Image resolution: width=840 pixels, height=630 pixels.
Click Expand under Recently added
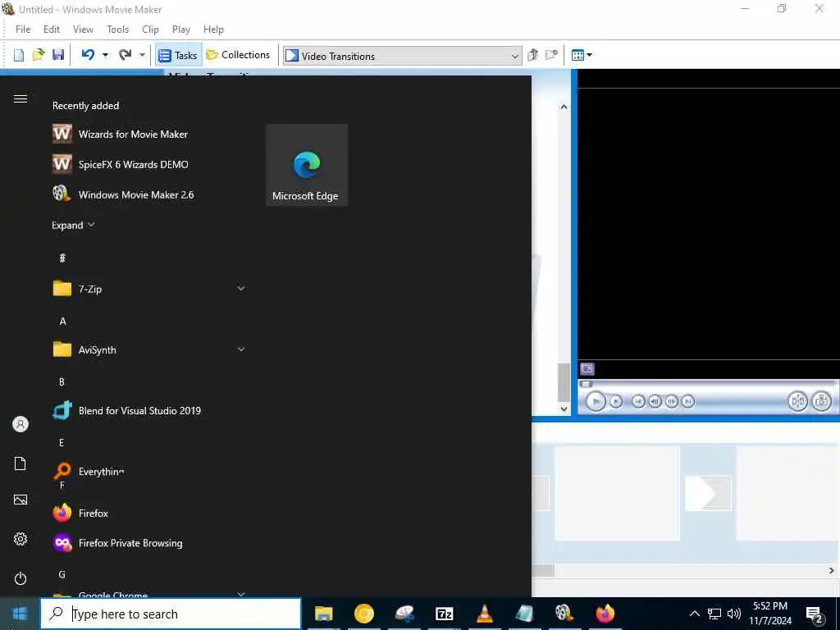(x=73, y=225)
